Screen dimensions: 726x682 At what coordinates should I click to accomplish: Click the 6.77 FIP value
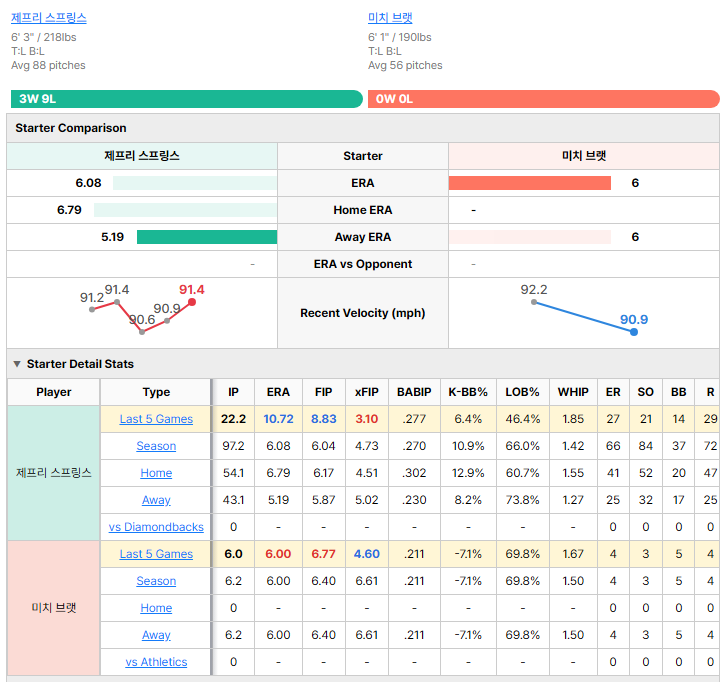(324, 554)
